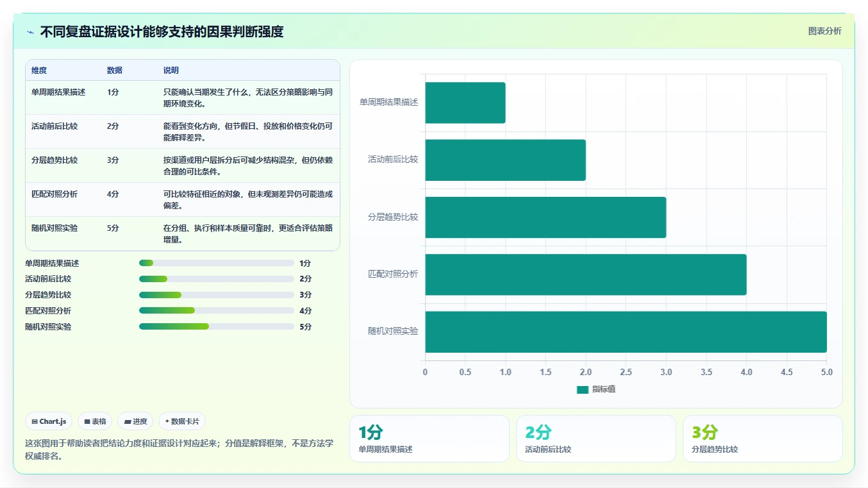Click the 5分 cell in the table

(113, 228)
